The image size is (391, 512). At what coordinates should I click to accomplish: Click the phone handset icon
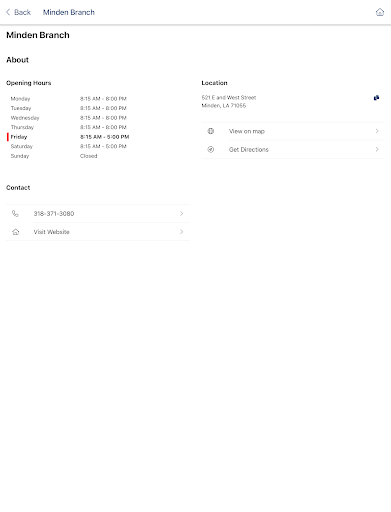[x=15, y=213]
